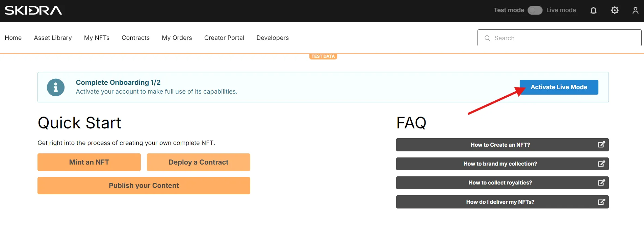The width and height of the screenshot is (644, 247).
Task: Click external link icon for collect royalties
Action: 601,183
